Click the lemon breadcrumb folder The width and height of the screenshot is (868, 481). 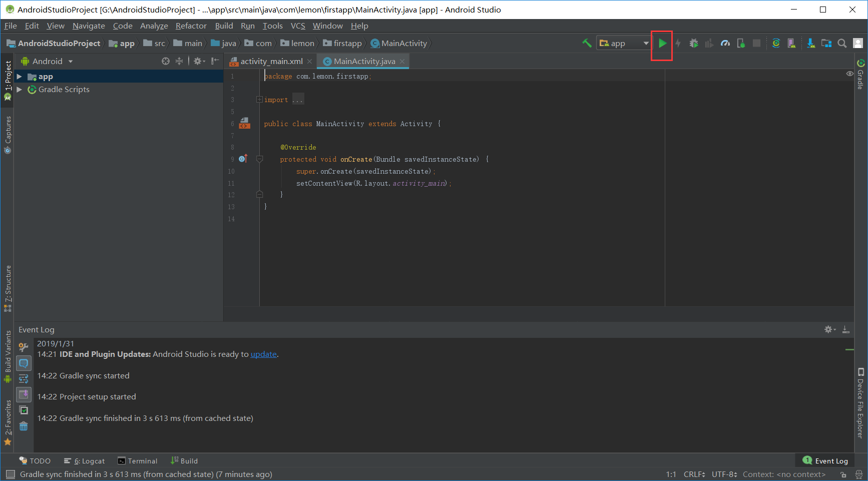click(x=297, y=44)
